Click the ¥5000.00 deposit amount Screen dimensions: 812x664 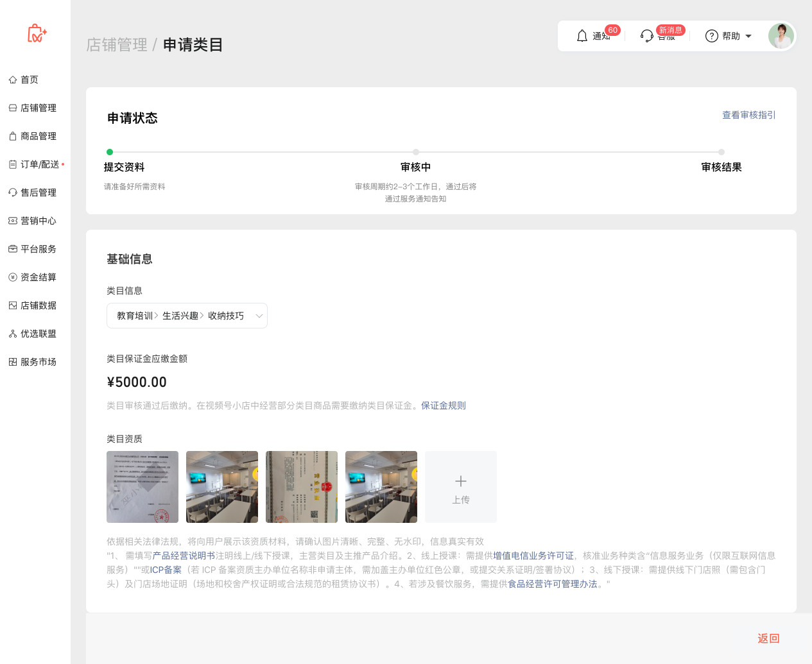(x=137, y=382)
